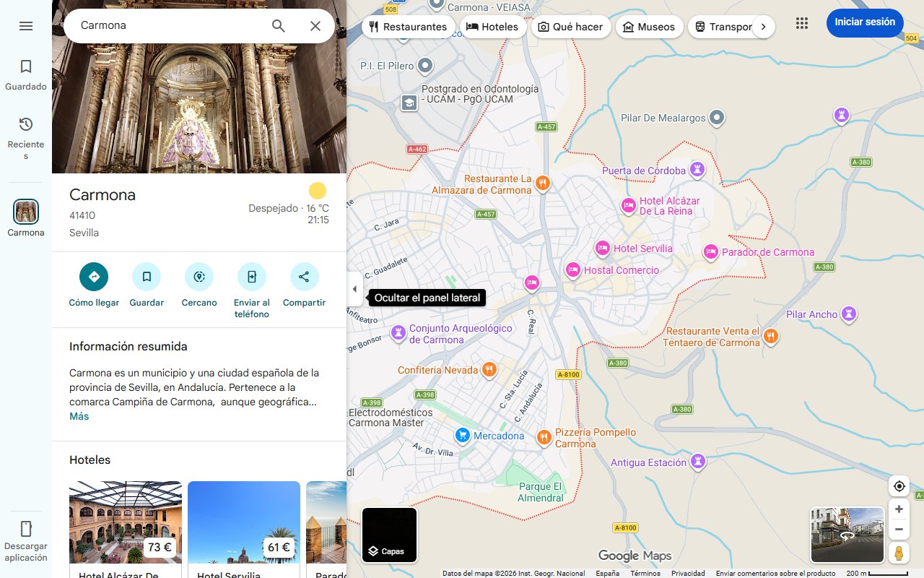
Task: Toggle the Hoteles category filter
Action: coord(494,26)
